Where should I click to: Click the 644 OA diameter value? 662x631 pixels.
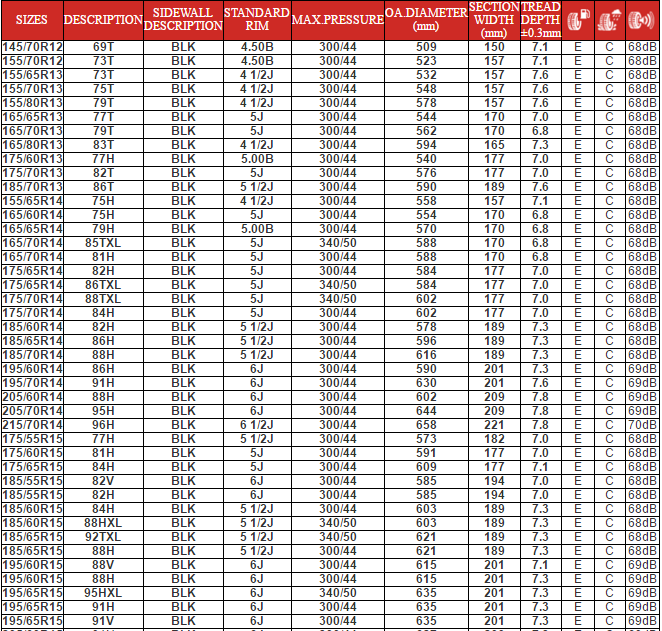[x=426, y=411]
